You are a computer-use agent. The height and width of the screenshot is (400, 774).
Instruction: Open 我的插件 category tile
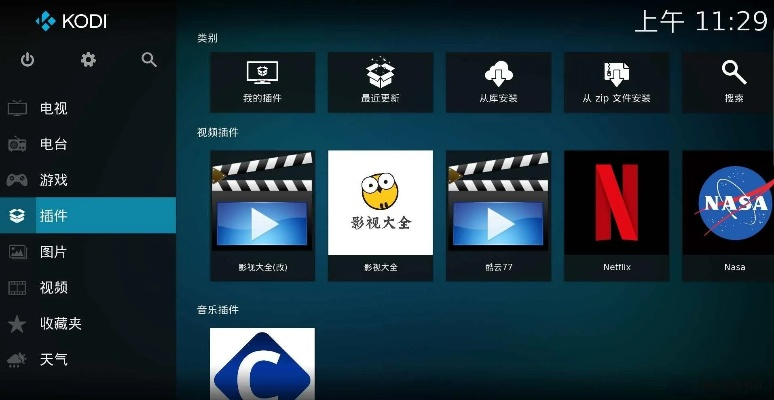pyautogui.click(x=262, y=82)
